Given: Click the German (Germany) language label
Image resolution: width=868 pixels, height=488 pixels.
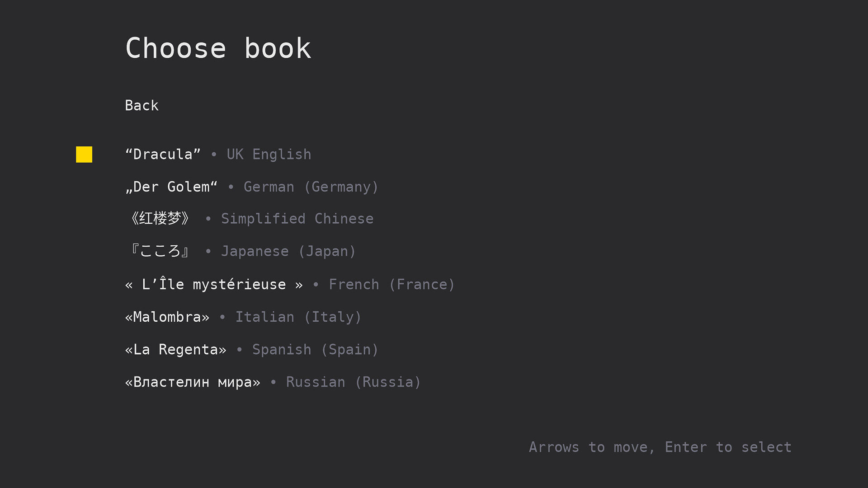Looking at the screenshot, I should point(311,187).
